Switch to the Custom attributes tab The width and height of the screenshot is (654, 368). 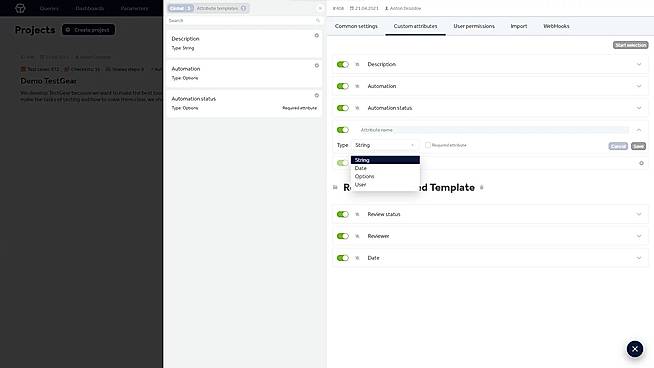[x=415, y=26]
